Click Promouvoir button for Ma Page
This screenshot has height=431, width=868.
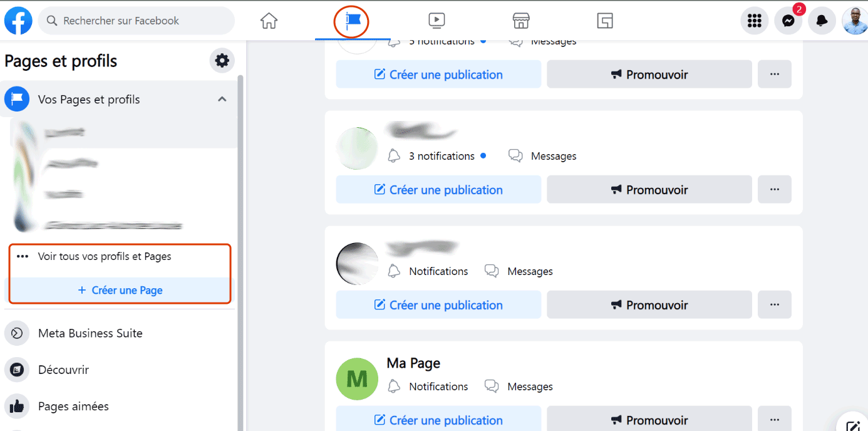tap(649, 420)
